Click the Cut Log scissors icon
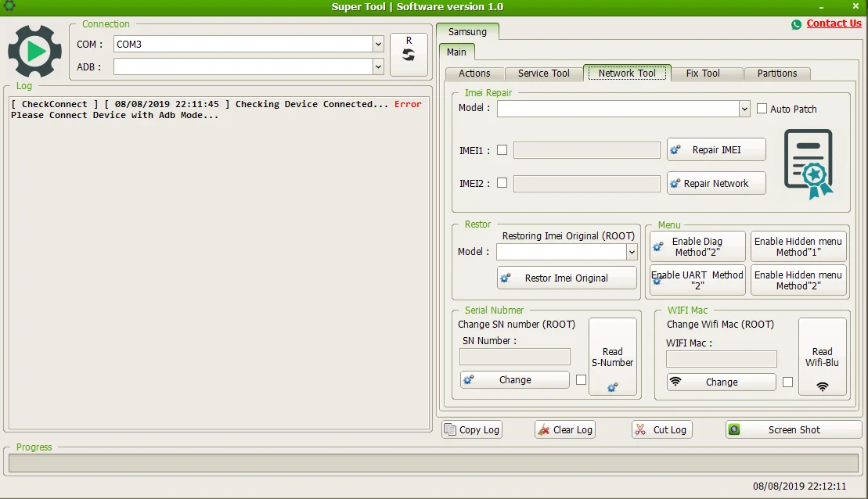Image resolution: width=868 pixels, height=499 pixels. [x=640, y=429]
